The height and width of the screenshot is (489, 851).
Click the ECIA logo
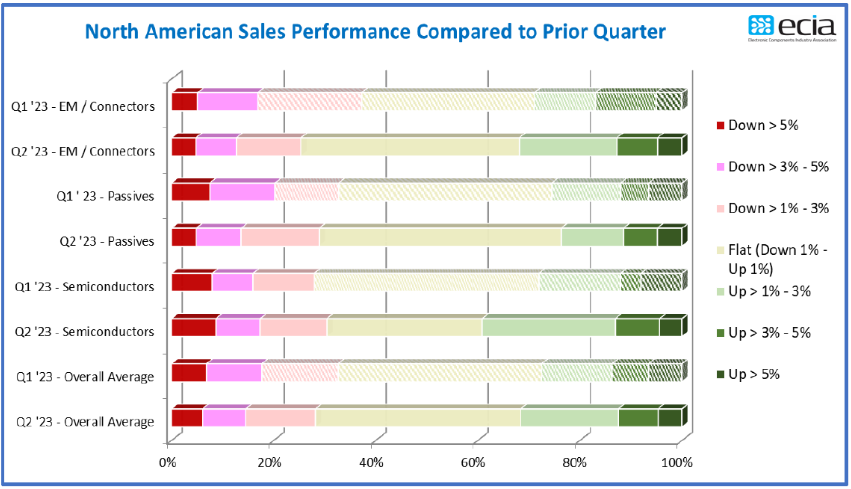792,28
